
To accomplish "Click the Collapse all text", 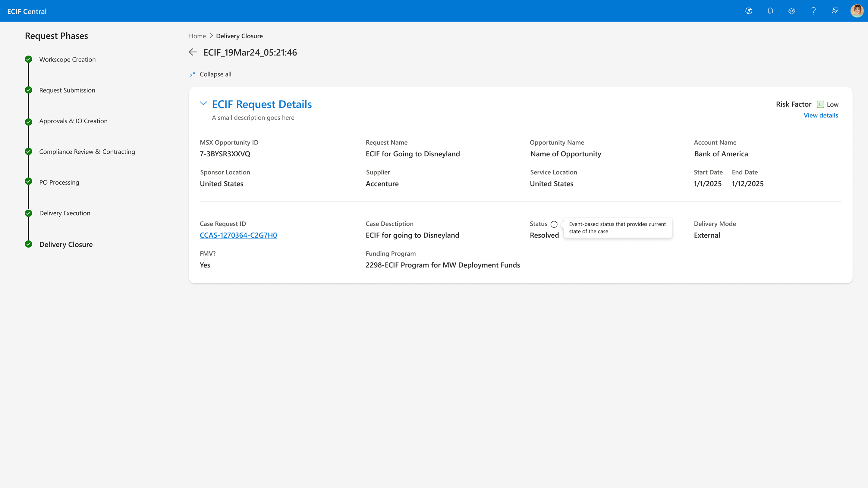I will click(215, 74).
